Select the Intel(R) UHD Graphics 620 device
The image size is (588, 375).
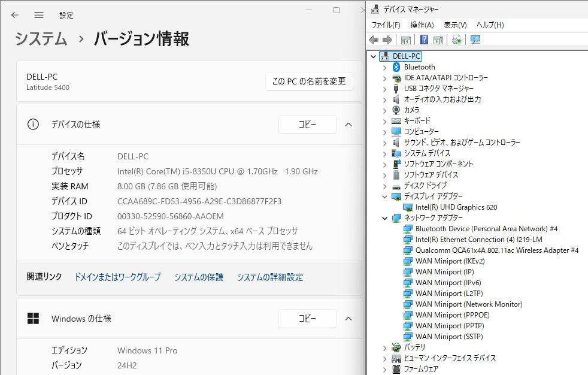click(456, 207)
